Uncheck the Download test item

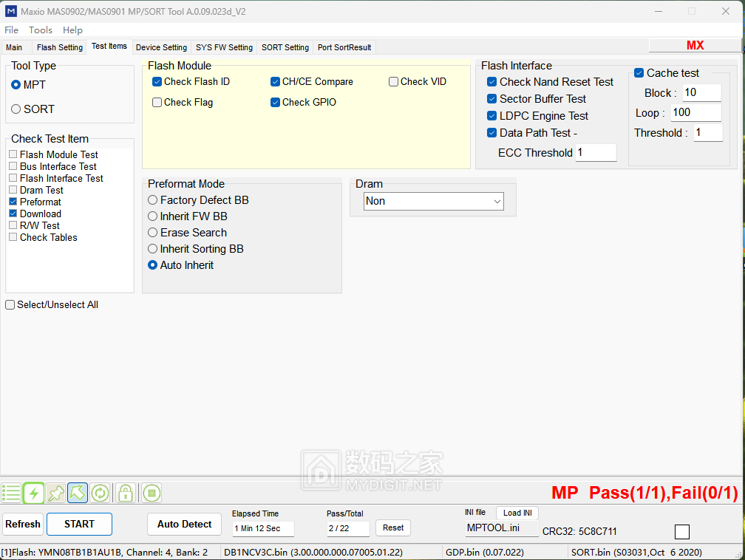pyautogui.click(x=13, y=214)
